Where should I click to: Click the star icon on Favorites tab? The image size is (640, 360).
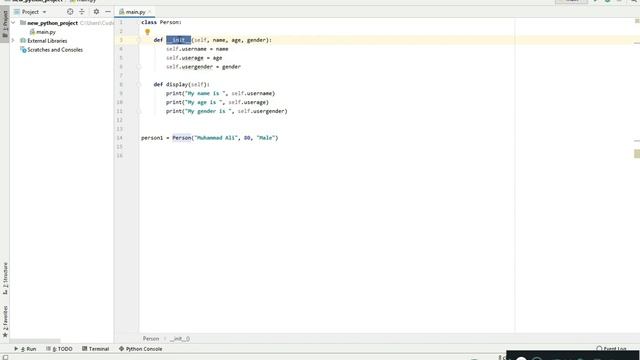pyautogui.click(x=5, y=336)
